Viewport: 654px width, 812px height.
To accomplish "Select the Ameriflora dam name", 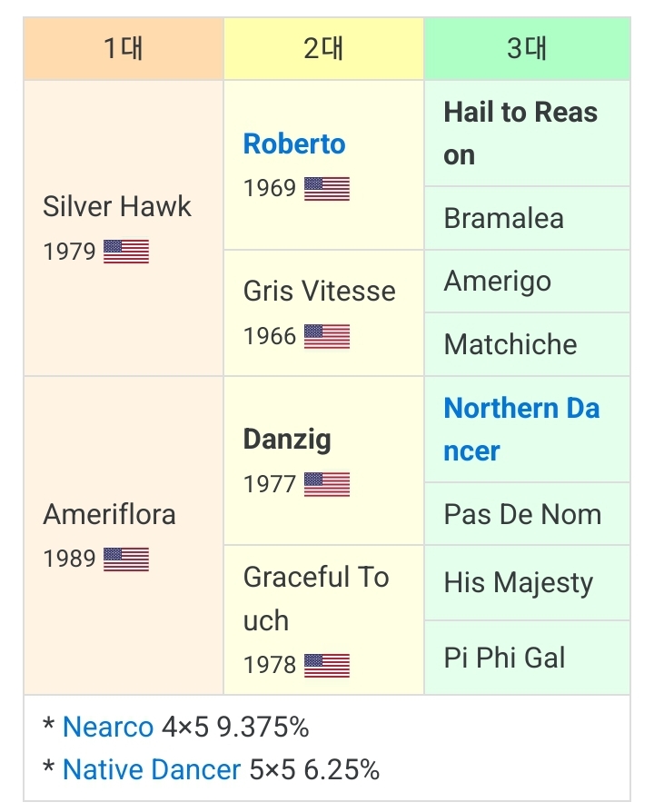I will pyautogui.click(x=109, y=514).
